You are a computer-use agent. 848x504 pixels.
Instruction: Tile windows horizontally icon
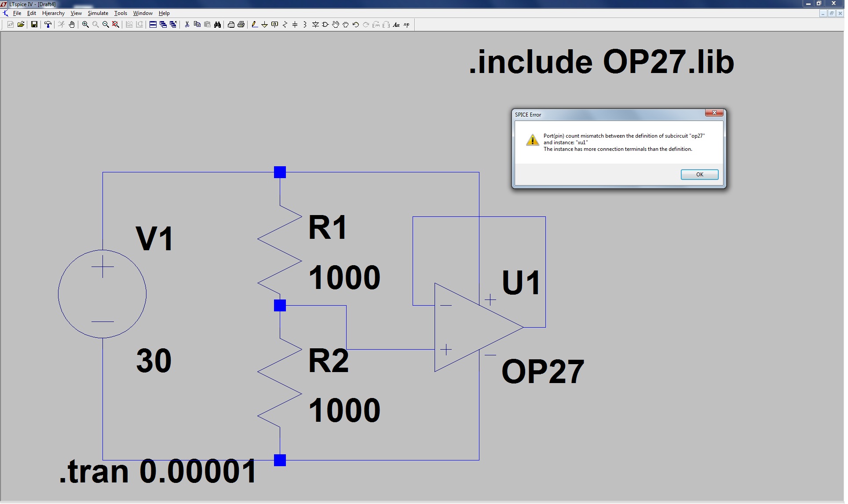[x=153, y=25]
